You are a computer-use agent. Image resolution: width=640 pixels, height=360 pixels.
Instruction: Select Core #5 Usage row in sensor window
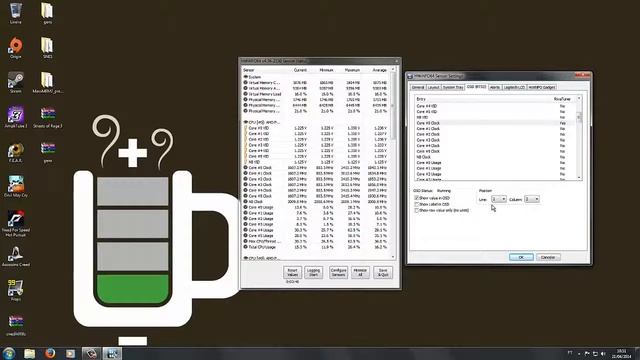(317, 236)
